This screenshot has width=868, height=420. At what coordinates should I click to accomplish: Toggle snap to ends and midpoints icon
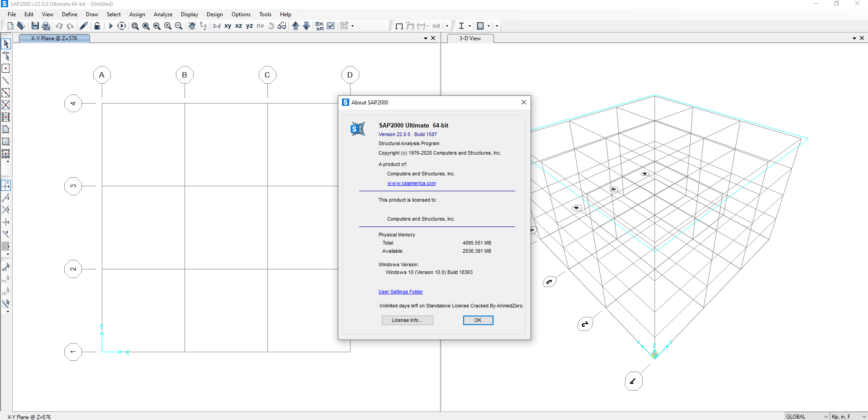point(6,198)
